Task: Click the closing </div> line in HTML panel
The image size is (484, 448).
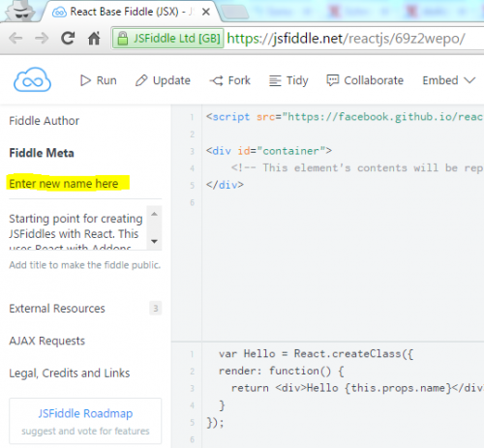Action: [x=225, y=185]
